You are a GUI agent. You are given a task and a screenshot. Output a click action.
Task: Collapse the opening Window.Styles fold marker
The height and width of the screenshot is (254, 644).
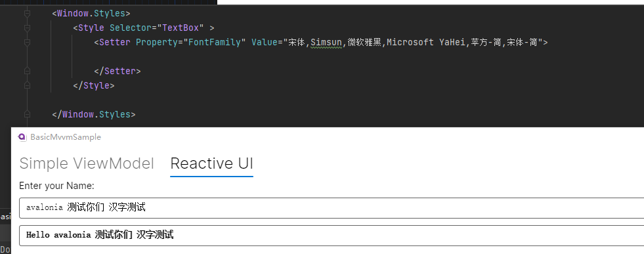point(27,14)
